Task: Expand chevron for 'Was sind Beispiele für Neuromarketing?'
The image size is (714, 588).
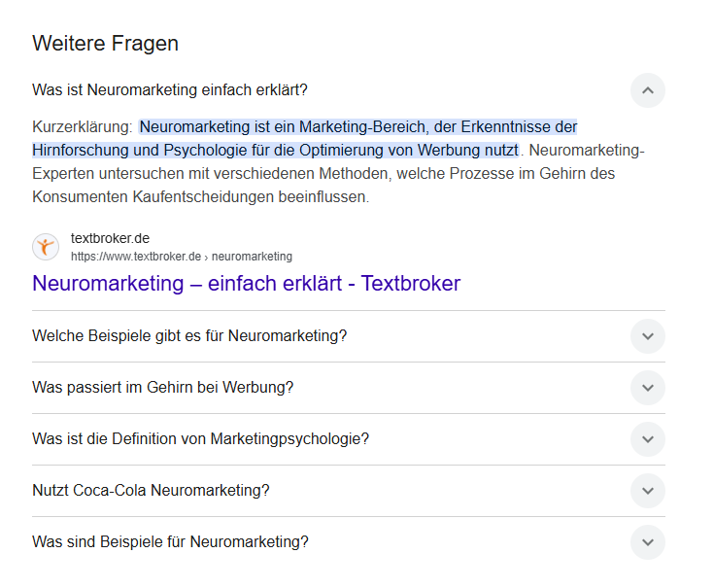Action: 648,542
